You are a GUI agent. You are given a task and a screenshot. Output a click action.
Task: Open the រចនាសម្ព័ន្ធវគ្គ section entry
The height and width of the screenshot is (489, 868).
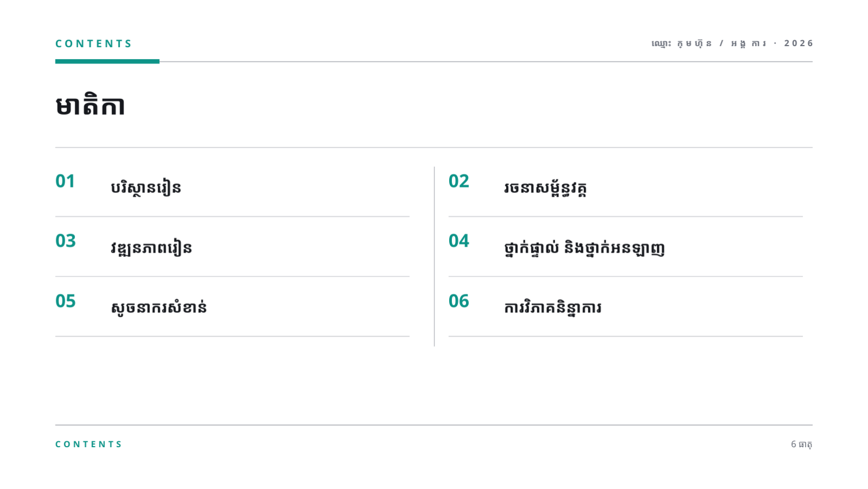tap(545, 187)
